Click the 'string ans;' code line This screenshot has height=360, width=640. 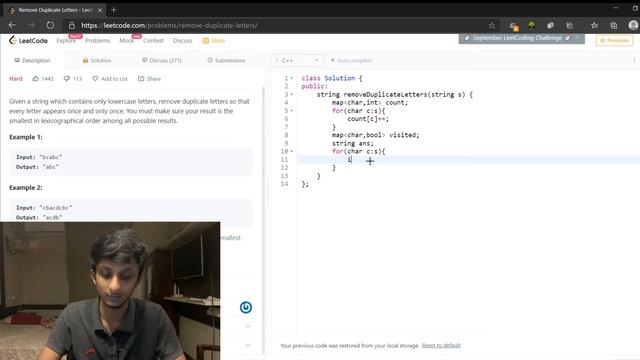(353, 143)
